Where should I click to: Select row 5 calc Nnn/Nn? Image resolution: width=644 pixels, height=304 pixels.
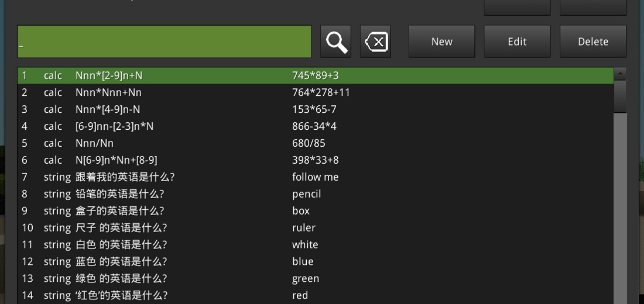coord(95,143)
